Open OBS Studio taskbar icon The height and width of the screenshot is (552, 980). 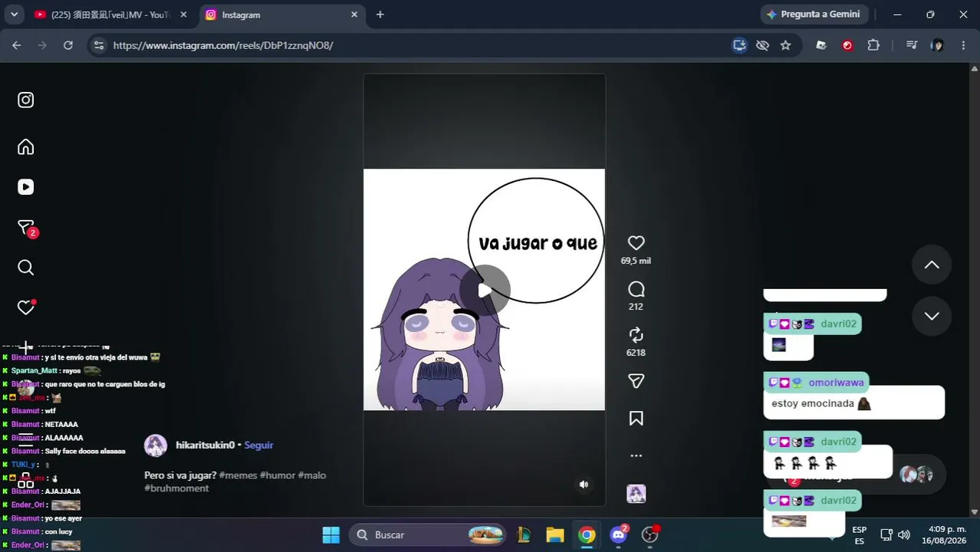coord(650,535)
